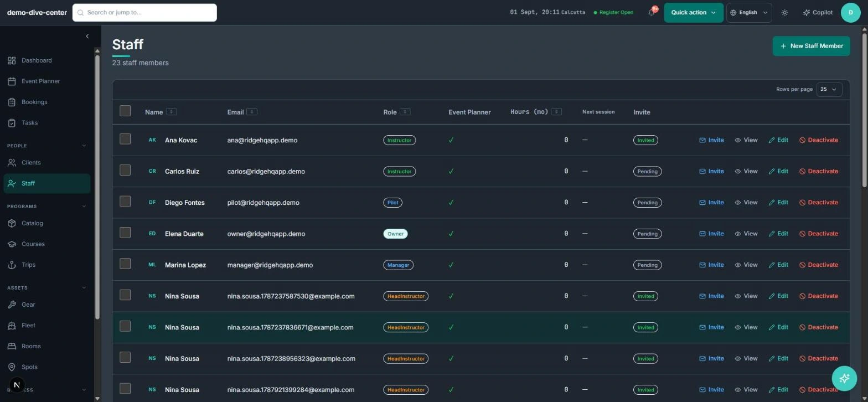Image resolution: width=868 pixels, height=402 pixels.
Task: Sort by Hours (mo) sort icon
Action: click(556, 112)
